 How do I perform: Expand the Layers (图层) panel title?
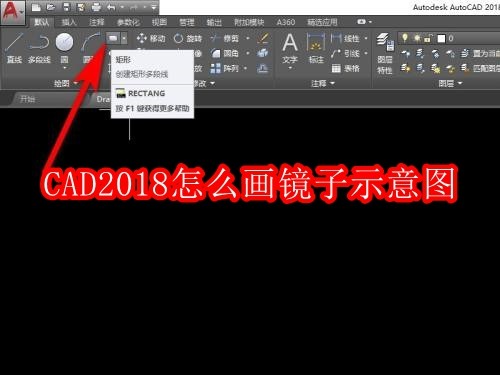(450, 83)
